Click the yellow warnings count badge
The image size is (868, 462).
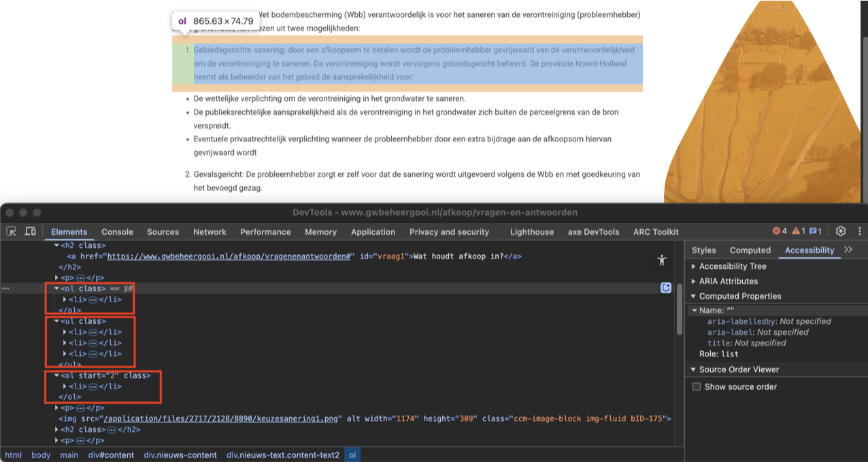click(799, 231)
